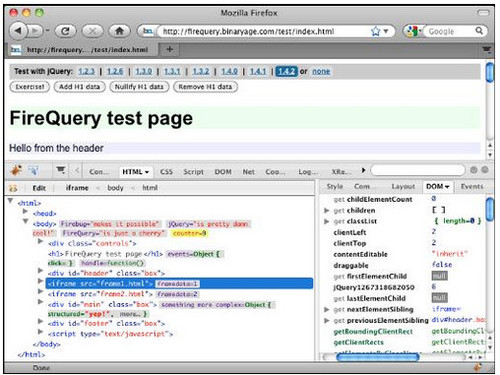The height and width of the screenshot is (375, 500).
Task: Click first round Firebug window button
Action: tap(474, 170)
